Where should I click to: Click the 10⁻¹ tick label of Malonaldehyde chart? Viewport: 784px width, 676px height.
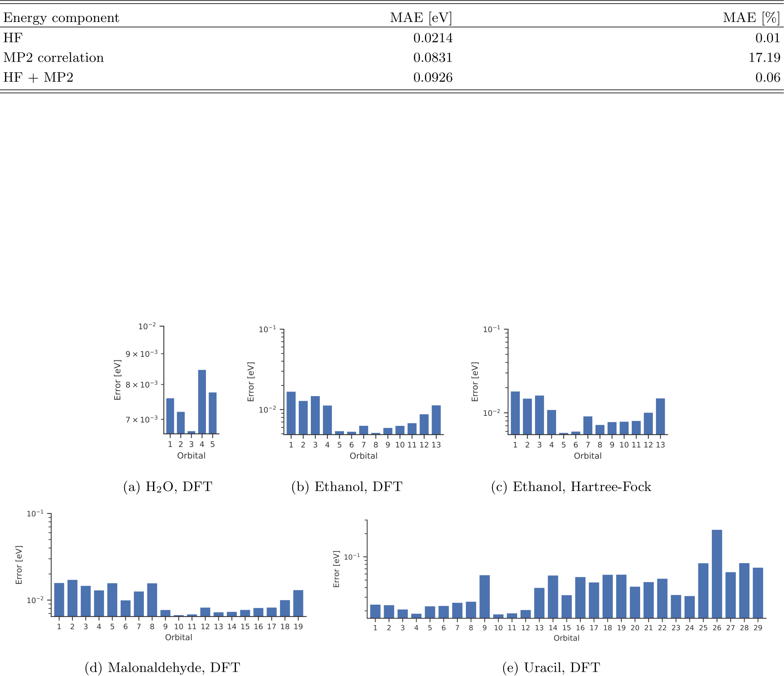pos(35,514)
